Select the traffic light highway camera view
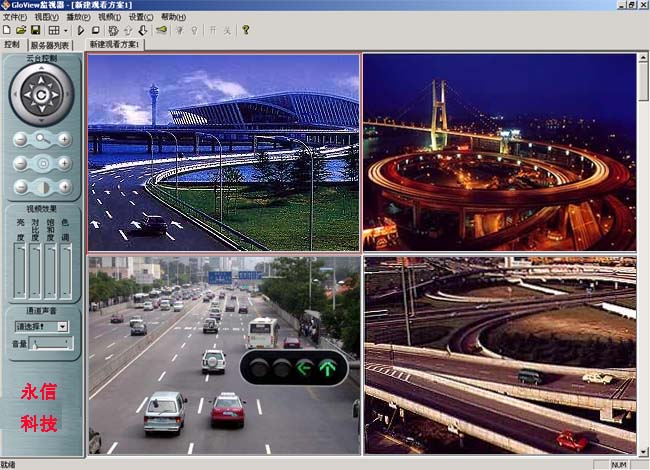The width and height of the screenshot is (650, 470). (223, 355)
